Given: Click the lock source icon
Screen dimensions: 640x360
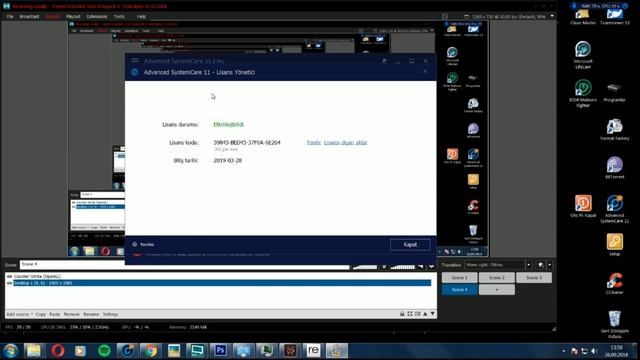Looking at the screenshot, I should [402, 314].
